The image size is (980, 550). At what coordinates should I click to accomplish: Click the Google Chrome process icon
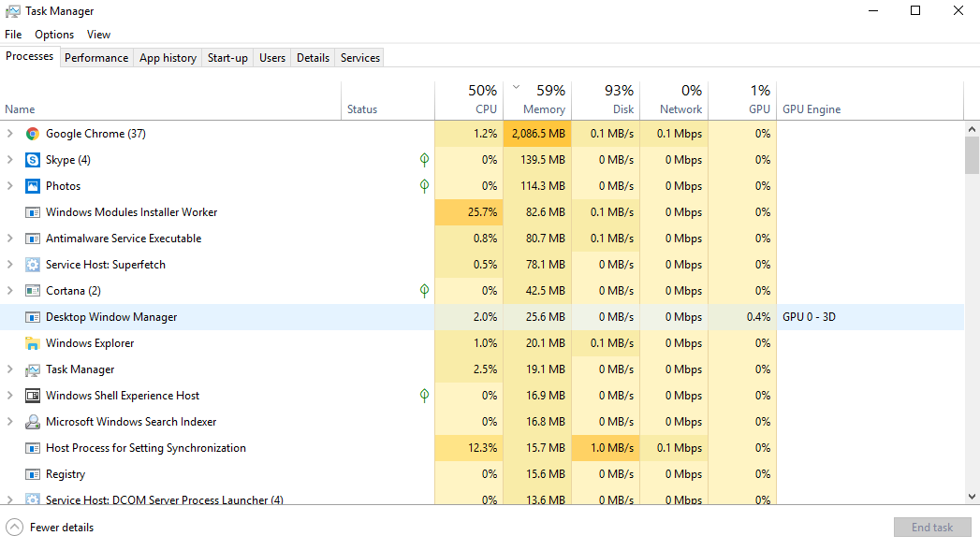(33, 134)
